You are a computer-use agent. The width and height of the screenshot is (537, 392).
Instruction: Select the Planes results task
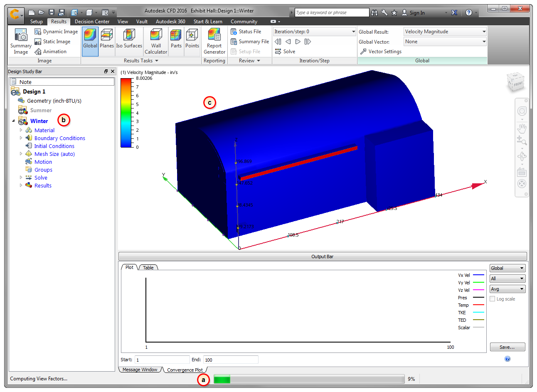point(107,42)
